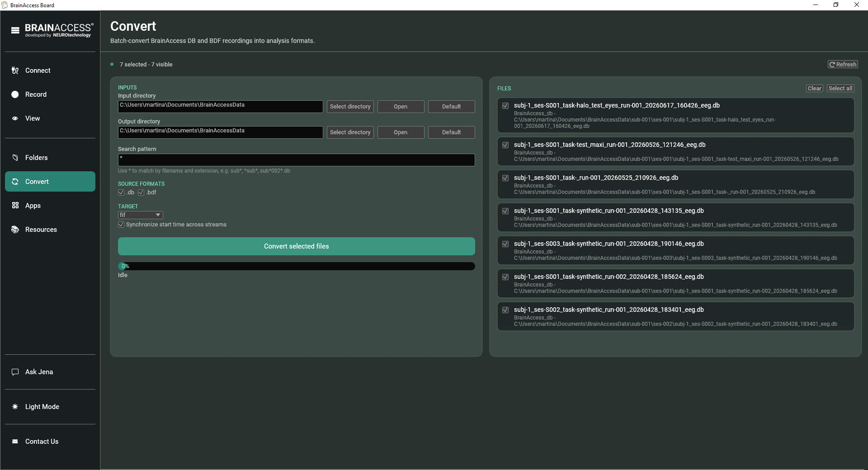Toggle Synchronize start time across streams
The width and height of the screenshot is (868, 470).
click(121, 225)
